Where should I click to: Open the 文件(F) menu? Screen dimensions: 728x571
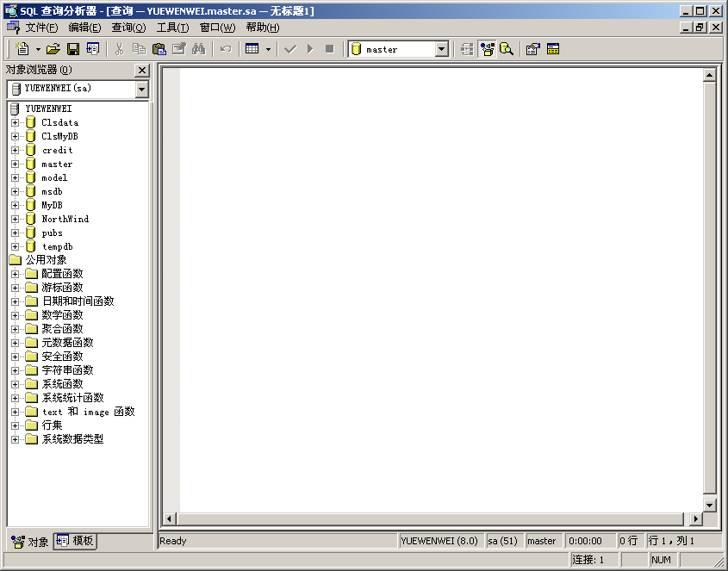(x=41, y=28)
